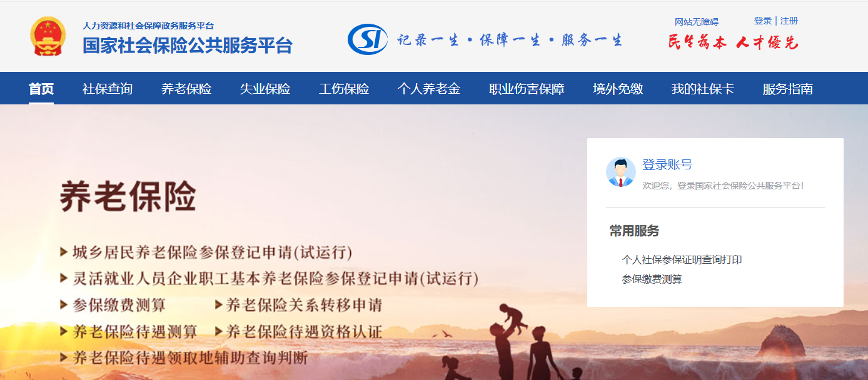The image size is (868, 380).
Task: Click the user avatar icon
Action: click(x=621, y=172)
